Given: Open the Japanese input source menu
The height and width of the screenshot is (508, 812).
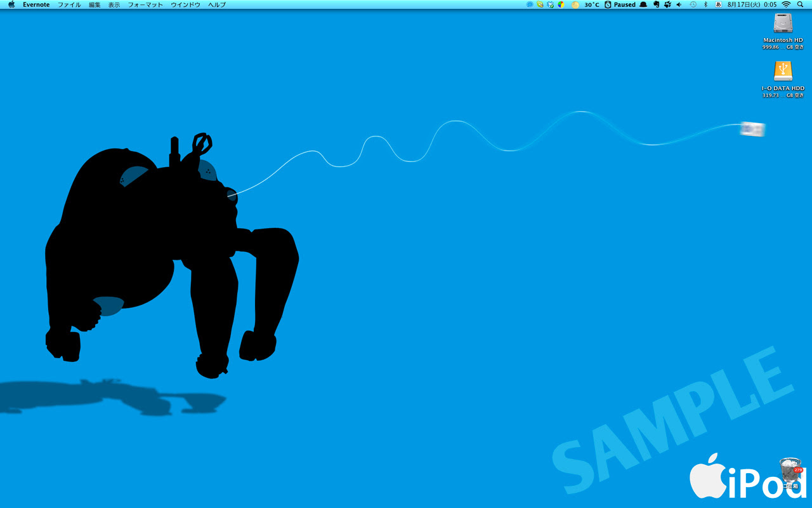Looking at the screenshot, I should [718, 4].
